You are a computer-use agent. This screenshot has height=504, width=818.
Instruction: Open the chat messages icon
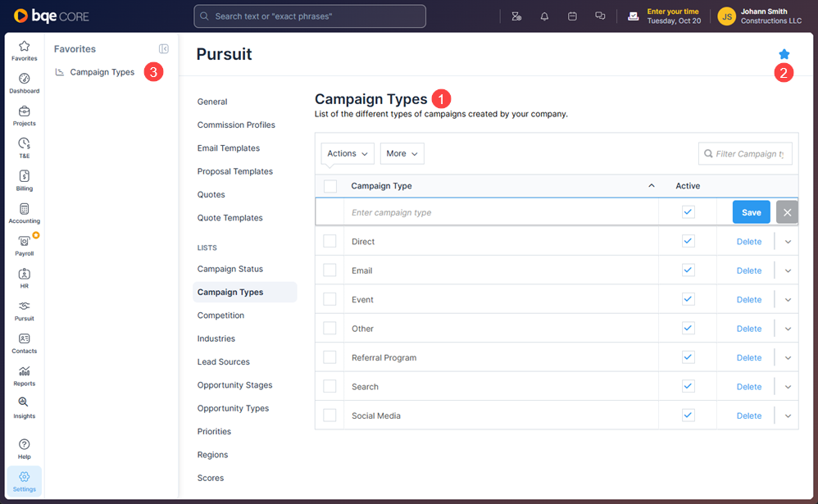coord(600,16)
